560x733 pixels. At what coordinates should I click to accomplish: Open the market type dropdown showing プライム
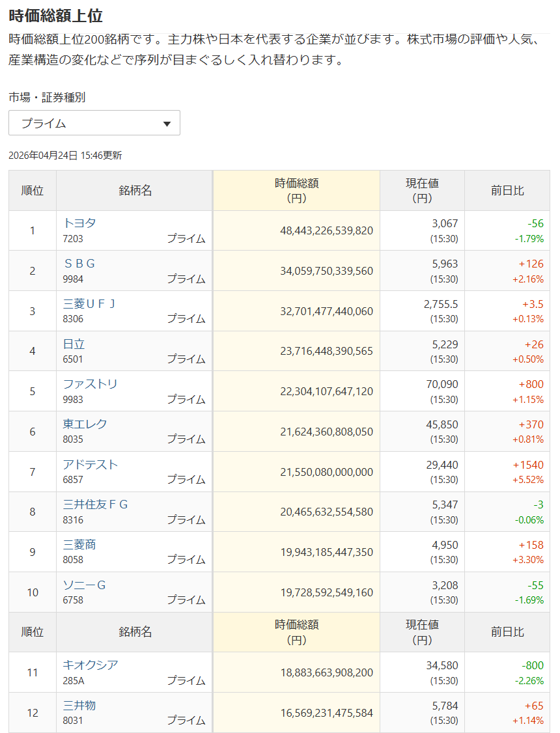pyautogui.click(x=94, y=123)
